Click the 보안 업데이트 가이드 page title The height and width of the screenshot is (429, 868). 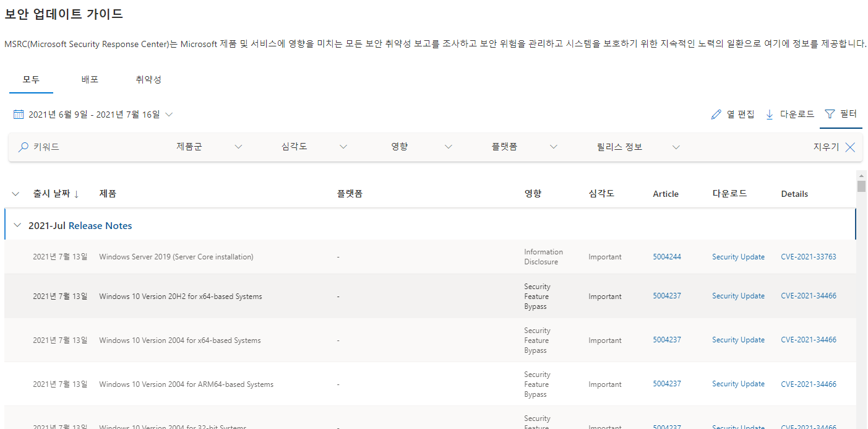[x=64, y=14]
